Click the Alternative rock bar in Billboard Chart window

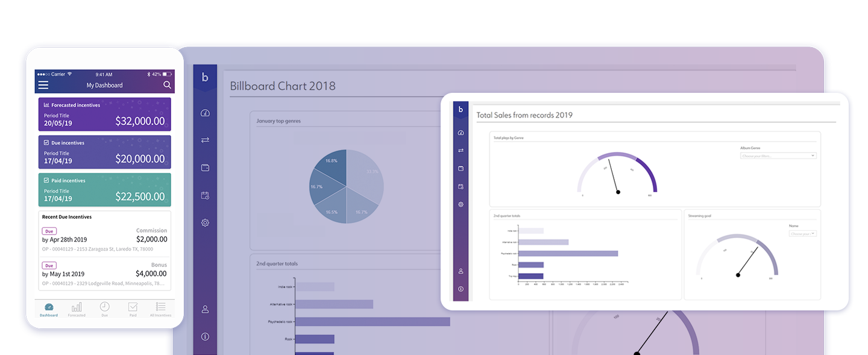tap(335, 304)
